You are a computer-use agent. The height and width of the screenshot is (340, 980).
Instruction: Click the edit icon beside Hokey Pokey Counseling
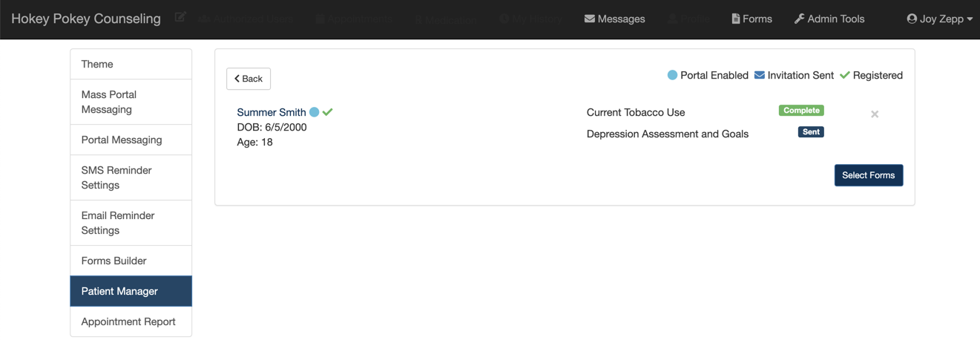coord(180,17)
